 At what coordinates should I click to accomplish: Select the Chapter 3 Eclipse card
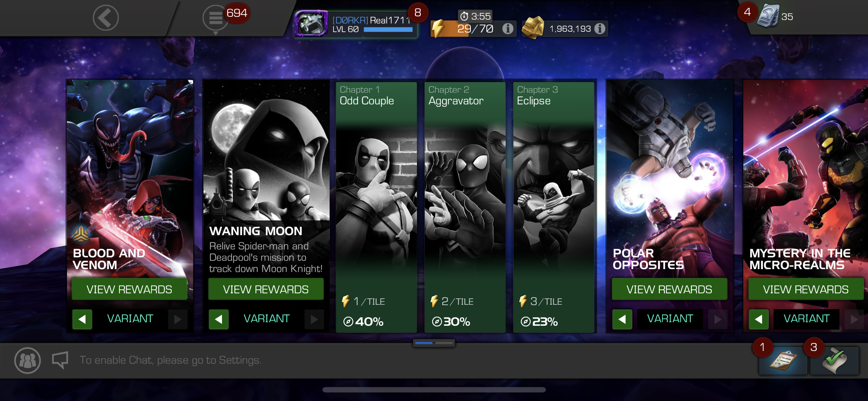pos(554,207)
